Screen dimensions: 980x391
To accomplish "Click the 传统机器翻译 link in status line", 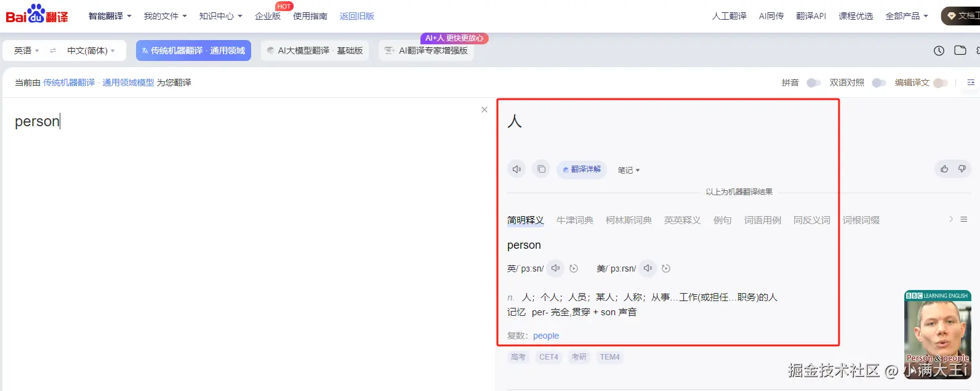I will point(69,83).
